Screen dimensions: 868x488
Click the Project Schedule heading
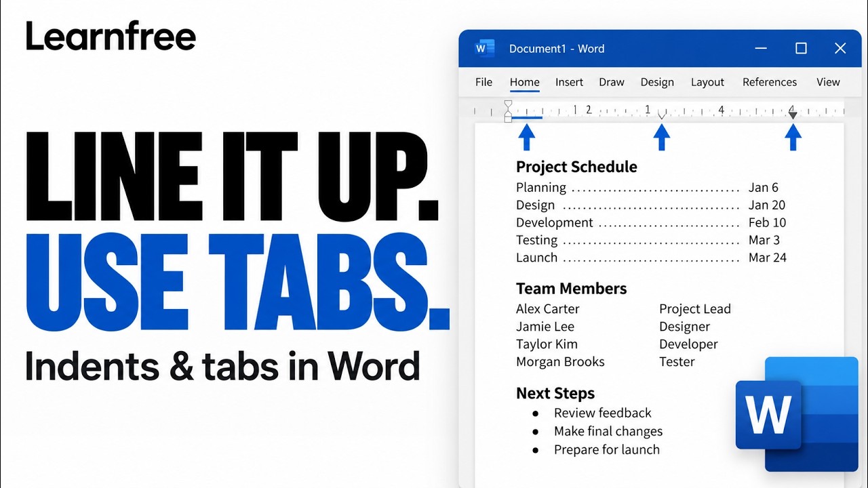click(x=576, y=167)
